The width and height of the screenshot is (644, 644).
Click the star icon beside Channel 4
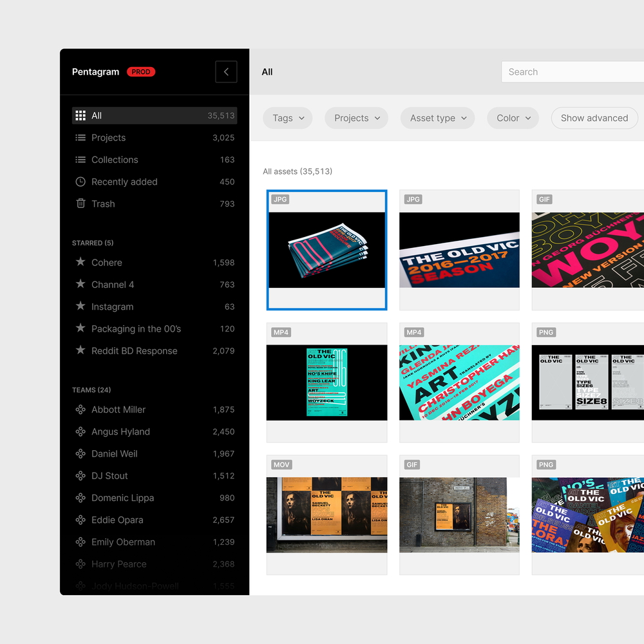[80, 284]
